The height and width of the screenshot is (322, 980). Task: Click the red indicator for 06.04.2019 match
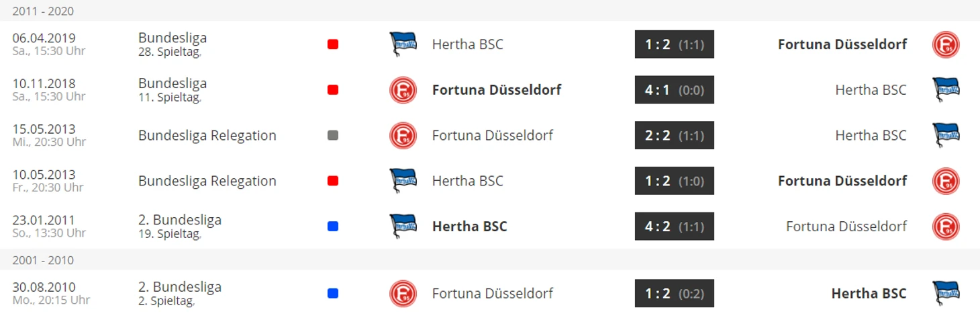tap(333, 44)
